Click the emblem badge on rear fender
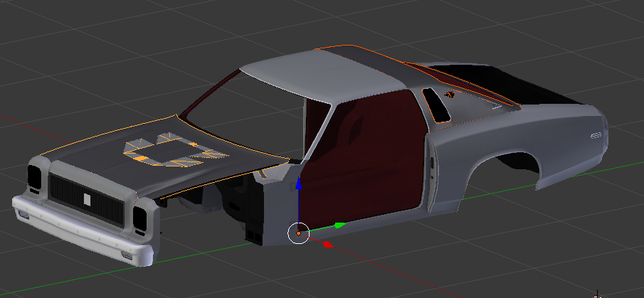The height and width of the screenshot is (298, 644). [x=596, y=135]
